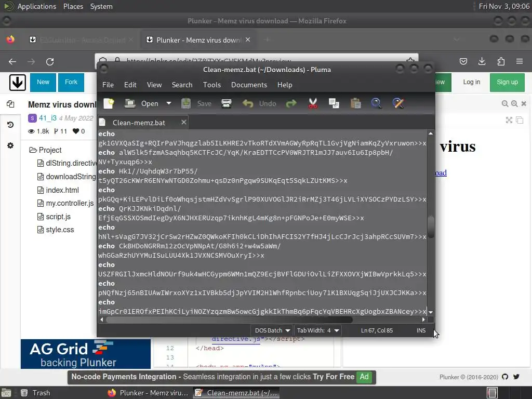Click the Copy icon in Pluma toolbar
Image resolution: width=532 pixels, height=399 pixels.
pyautogui.click(x=334, y=103)
